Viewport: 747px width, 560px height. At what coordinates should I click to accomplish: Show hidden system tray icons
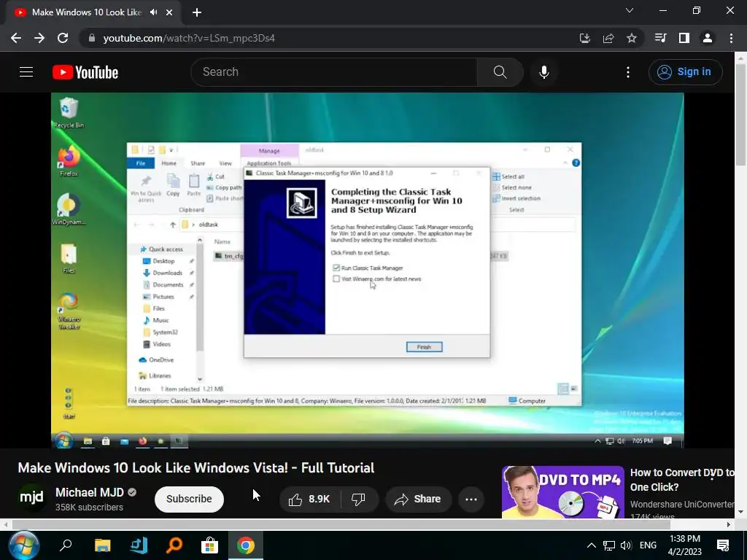591,545
